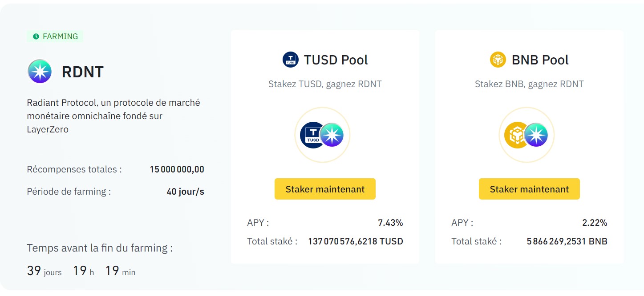Viewport: 644px width, 296px height.
Task: Click Staker maintenant in TUSD Pool
Action: click(324, 188)
